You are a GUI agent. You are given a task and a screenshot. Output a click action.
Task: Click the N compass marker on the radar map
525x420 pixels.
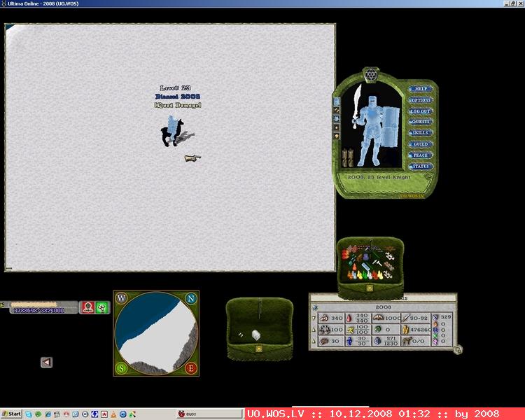click(191, 298)
